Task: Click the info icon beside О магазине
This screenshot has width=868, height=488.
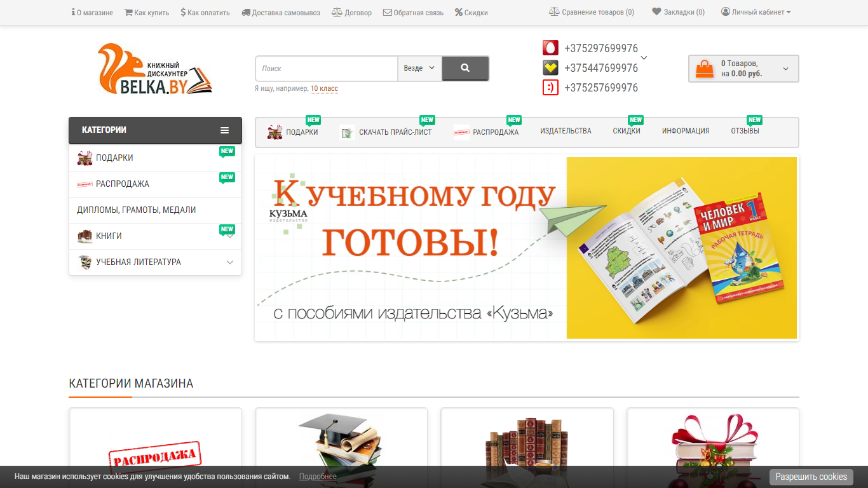Action: coord(73,12)
